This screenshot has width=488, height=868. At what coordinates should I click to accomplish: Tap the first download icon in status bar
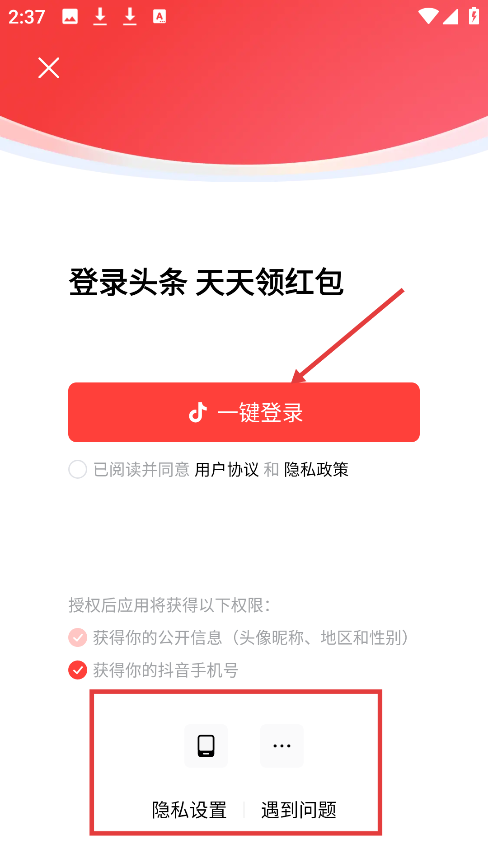pos(100,17)
